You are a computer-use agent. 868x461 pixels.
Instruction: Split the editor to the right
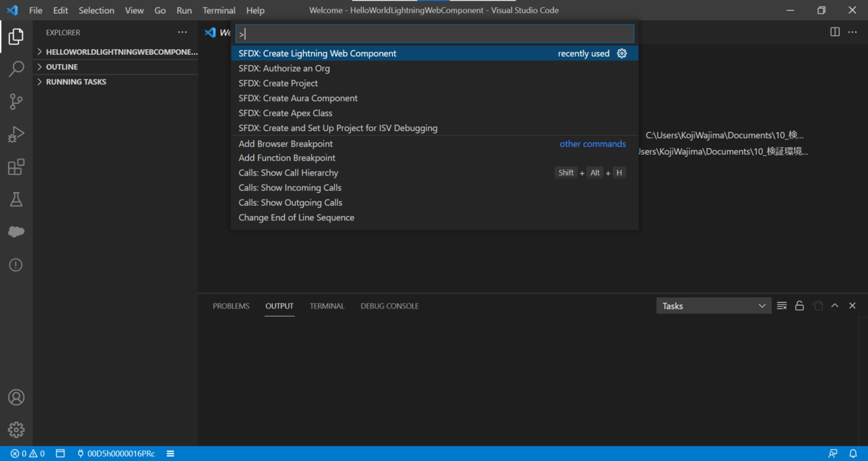pyautogui.click(x=835, y=33)
